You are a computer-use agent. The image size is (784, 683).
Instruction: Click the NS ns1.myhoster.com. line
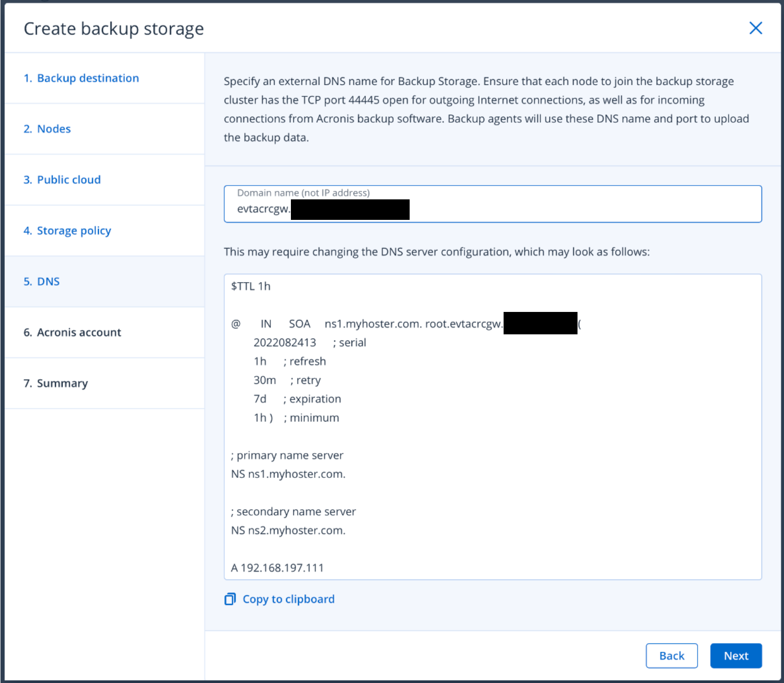click(x=288, y=474)
